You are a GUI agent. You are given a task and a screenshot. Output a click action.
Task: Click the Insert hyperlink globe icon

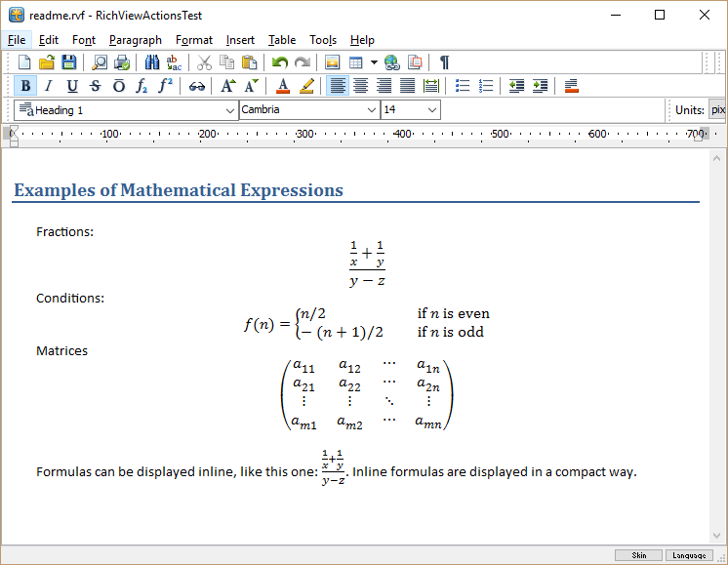tap(392, 62)
